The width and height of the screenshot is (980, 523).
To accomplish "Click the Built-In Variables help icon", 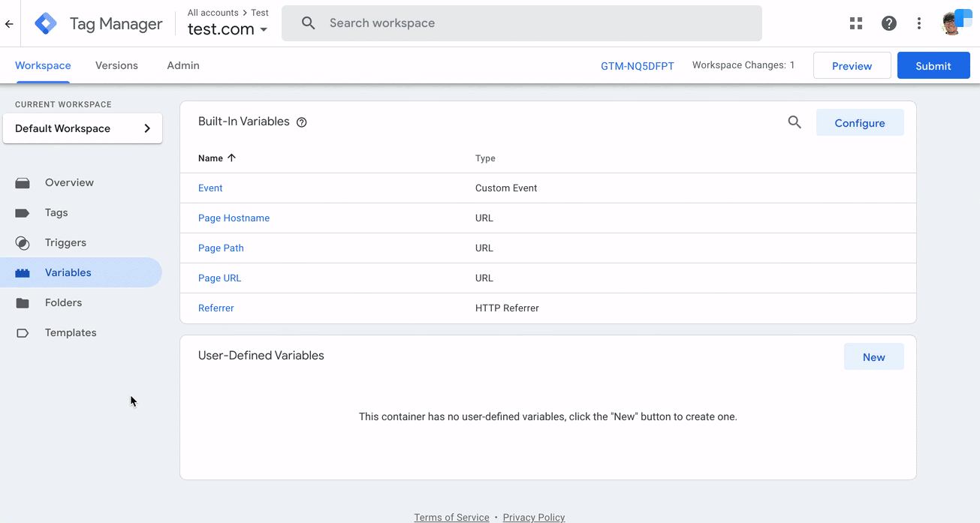I will tap(302, 122).
